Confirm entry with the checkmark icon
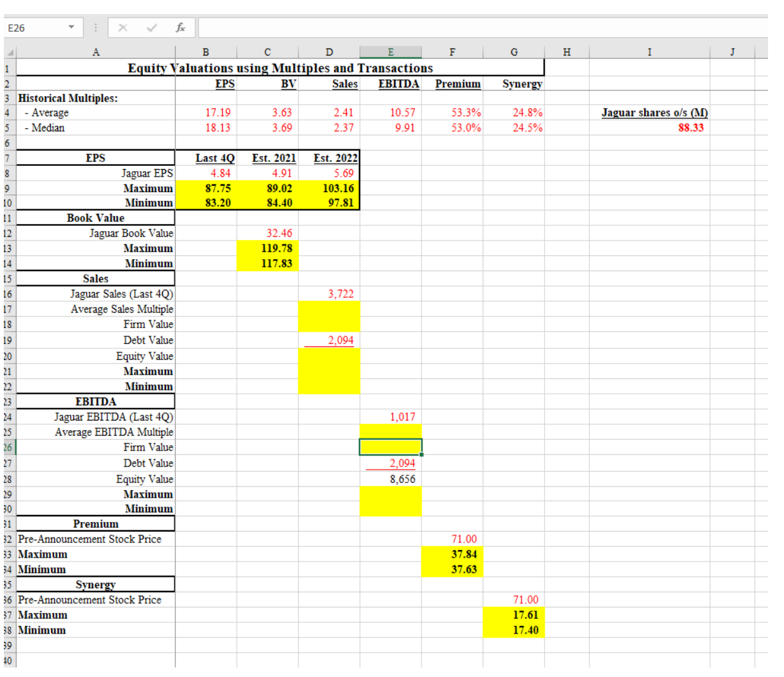The width and height of the screenshot is (784, 677). [x=151, y=27]
